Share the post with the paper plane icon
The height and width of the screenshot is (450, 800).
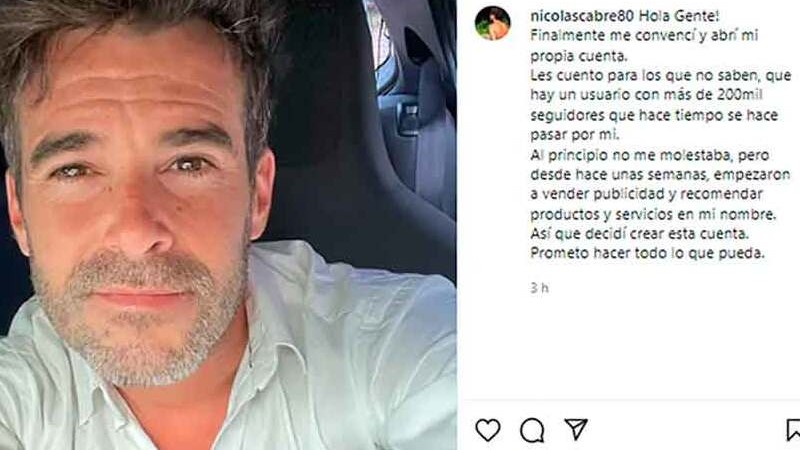(576, 429)
